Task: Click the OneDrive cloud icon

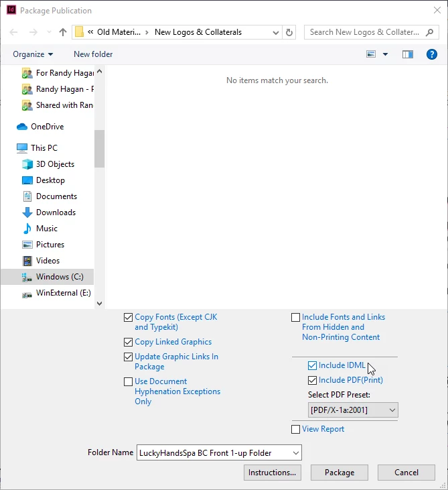Action: click(22, 127)
